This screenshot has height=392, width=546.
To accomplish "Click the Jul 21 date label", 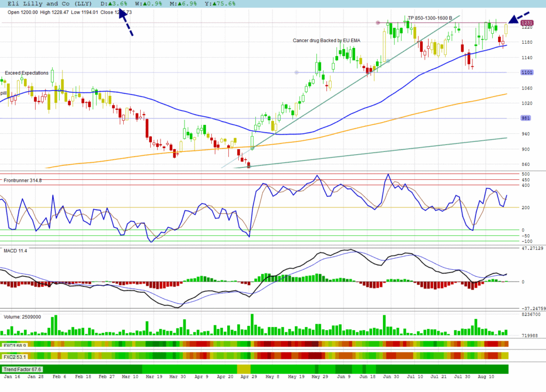I will [x=438, y=377].
